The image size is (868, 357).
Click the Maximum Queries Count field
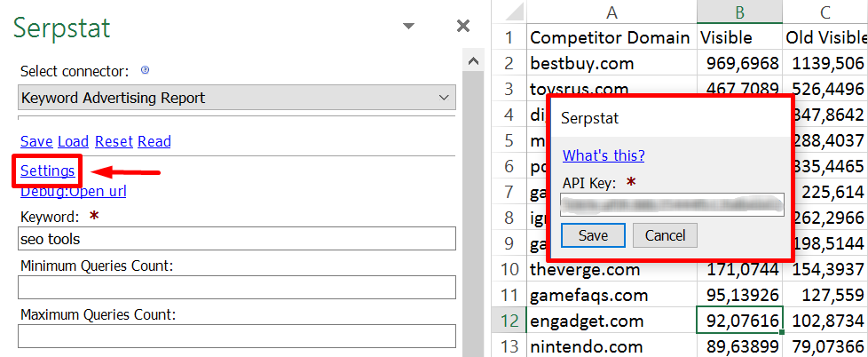coord(237,336)
